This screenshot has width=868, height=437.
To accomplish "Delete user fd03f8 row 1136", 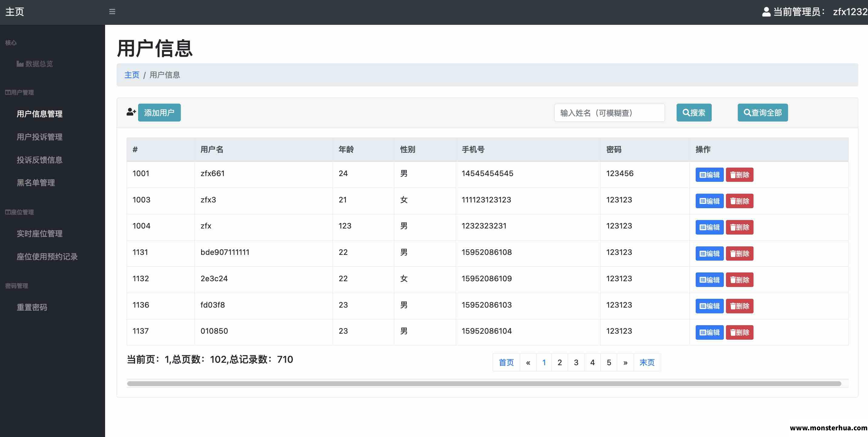I will pos(739,306).
